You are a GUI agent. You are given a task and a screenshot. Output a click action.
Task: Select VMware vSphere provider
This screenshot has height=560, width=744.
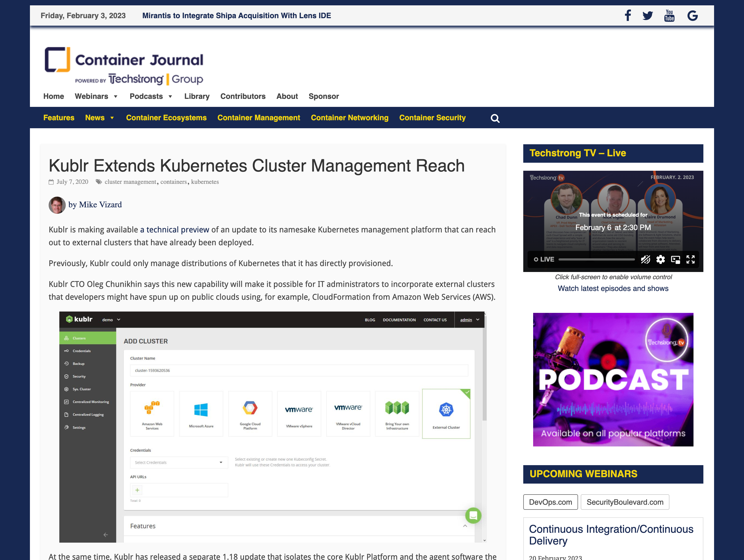point(299,414)
